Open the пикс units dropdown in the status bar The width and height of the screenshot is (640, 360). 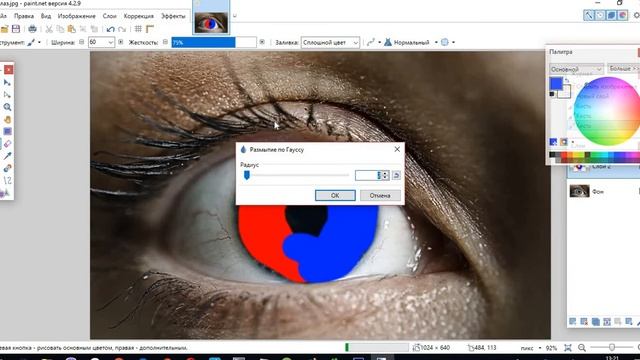(x=531, y=348)
